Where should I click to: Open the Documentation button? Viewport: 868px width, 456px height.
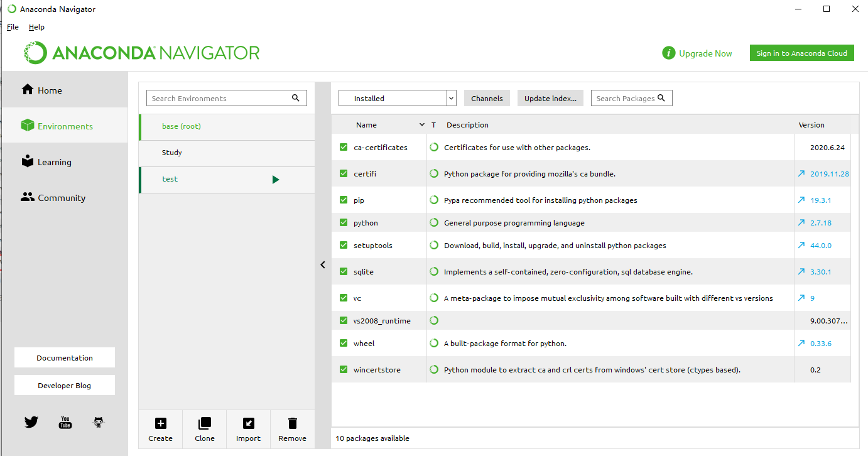click(65, 357)
